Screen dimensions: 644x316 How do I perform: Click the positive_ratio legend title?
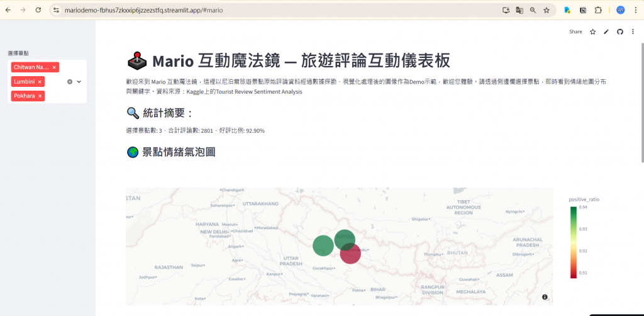tap(584, 200)
